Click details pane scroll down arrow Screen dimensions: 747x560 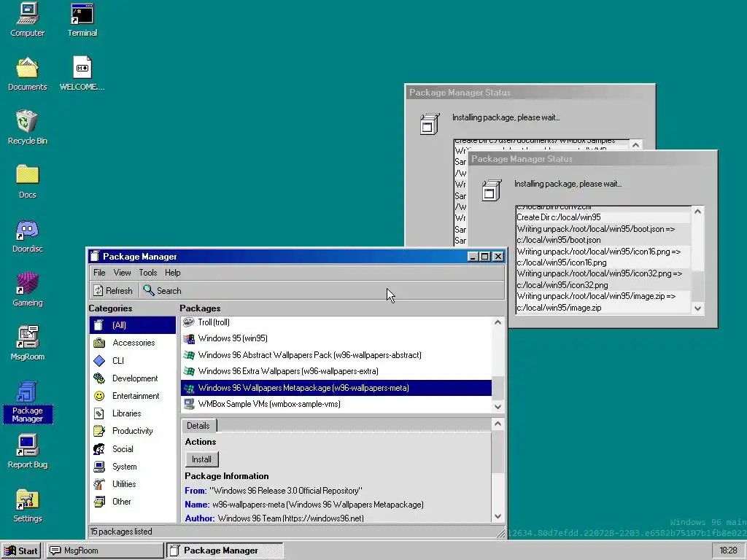pyautogui.click(x=498, y=516)
